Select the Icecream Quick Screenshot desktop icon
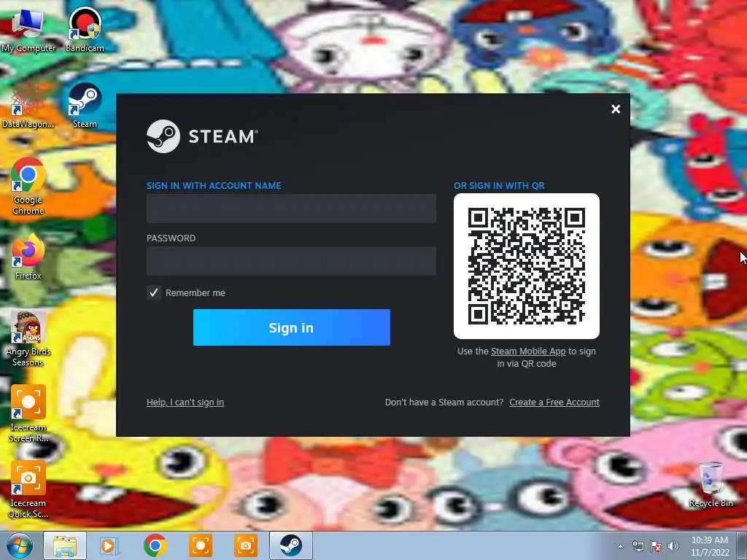 28,489
